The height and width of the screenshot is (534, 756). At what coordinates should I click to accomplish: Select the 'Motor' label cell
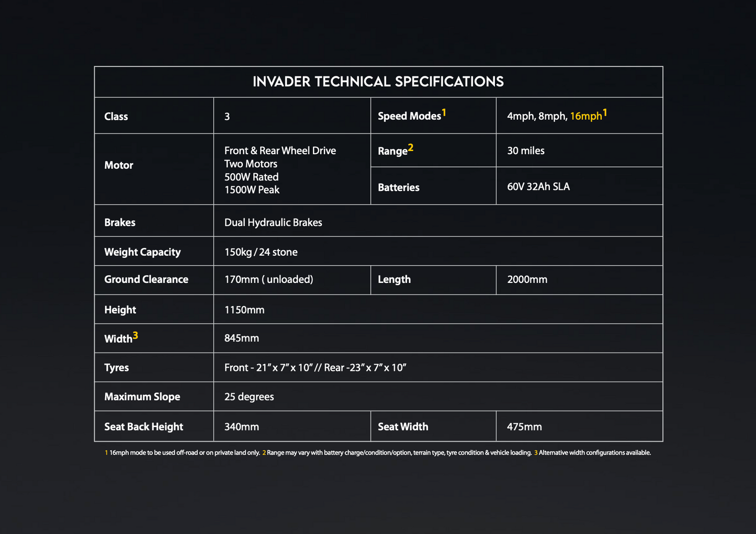(154, 169)
